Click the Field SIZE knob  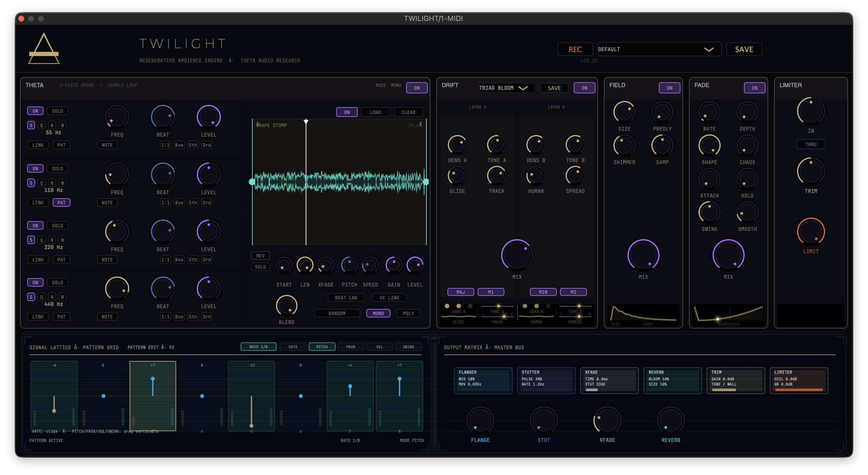coord(624,112)
